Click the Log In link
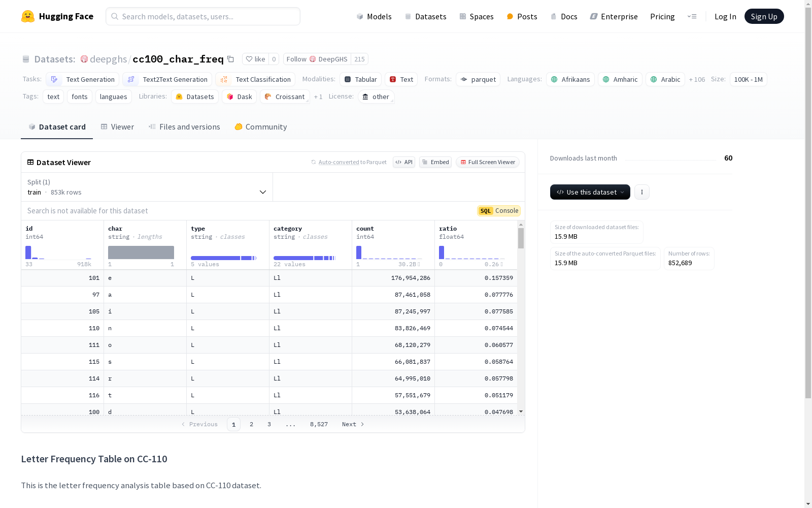 725,16
